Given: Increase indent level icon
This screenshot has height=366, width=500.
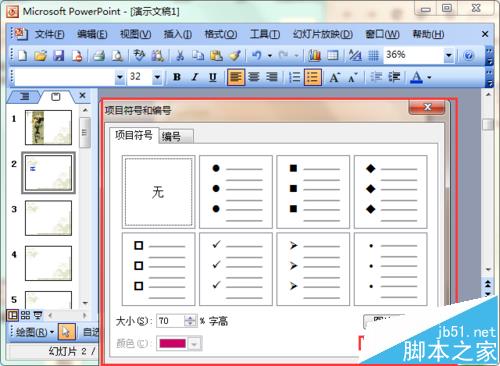Looking at the screenshot, I should [x=394, y=77].
